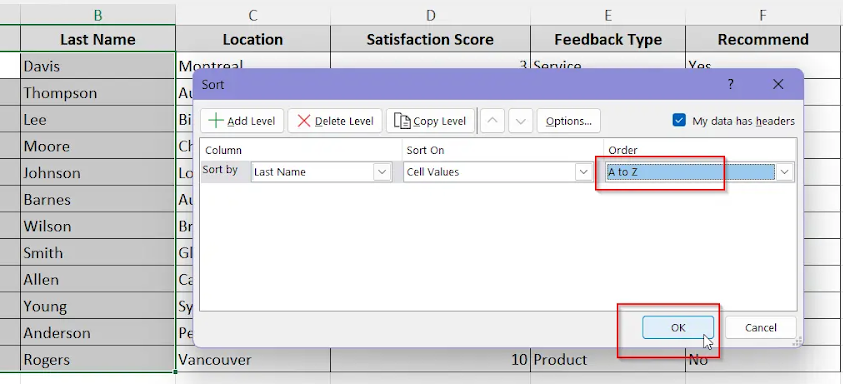This screenshot has height=384, width=843.
Task: Select the cell containing Lee
Action: 98,119
